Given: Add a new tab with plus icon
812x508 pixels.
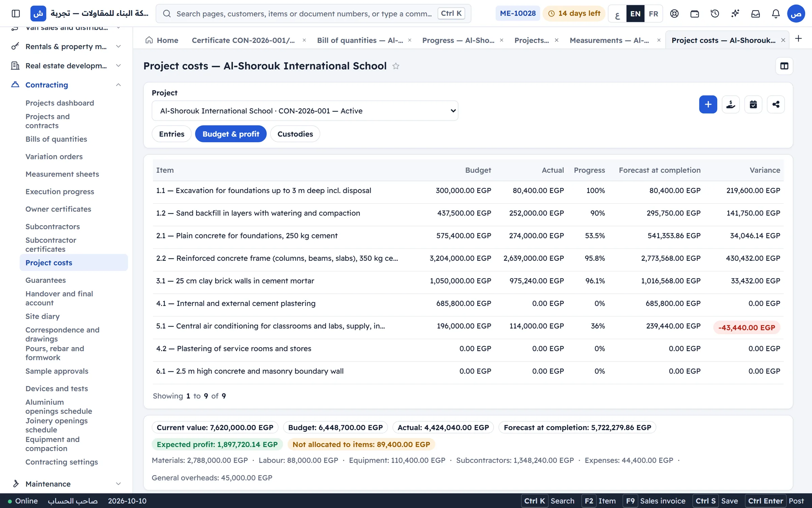Looking at the screenshot, I should [x=798, y=39].
